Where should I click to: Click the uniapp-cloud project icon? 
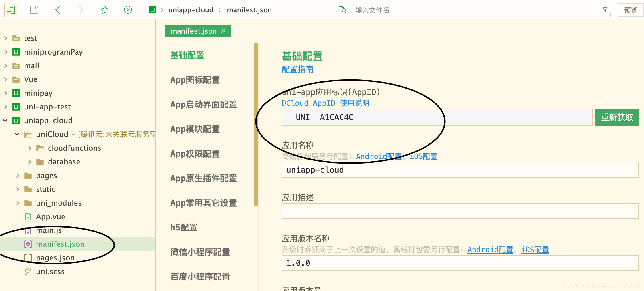(x=16, y=121)
